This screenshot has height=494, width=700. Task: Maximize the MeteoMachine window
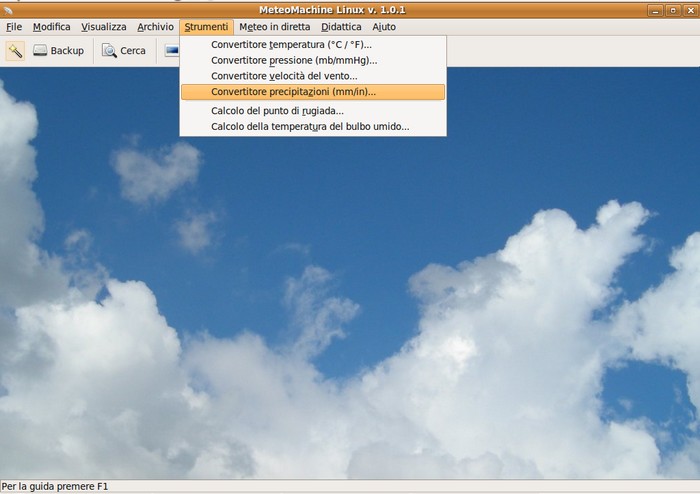point(673,11)
